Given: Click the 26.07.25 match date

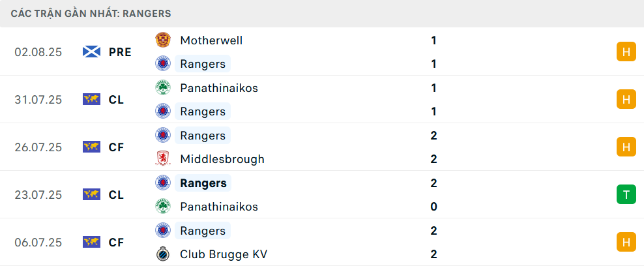Looking at the screenshot, I should tap(38, 147).
